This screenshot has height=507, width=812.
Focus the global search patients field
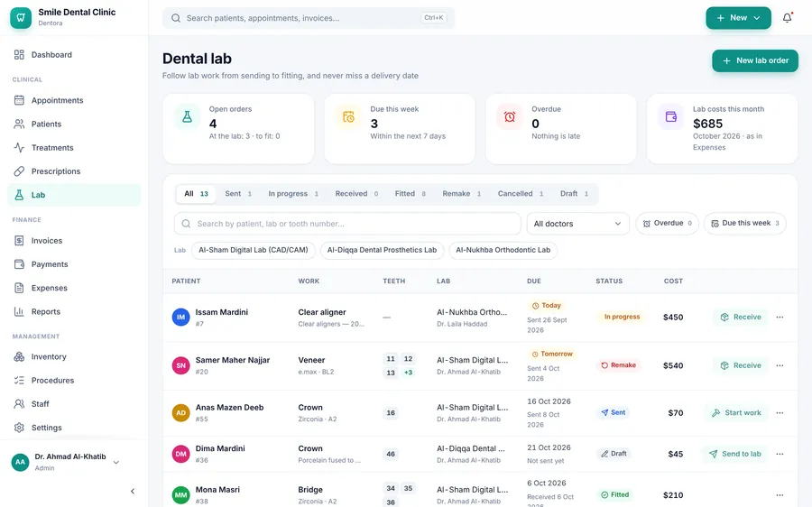tap(309, 18)
